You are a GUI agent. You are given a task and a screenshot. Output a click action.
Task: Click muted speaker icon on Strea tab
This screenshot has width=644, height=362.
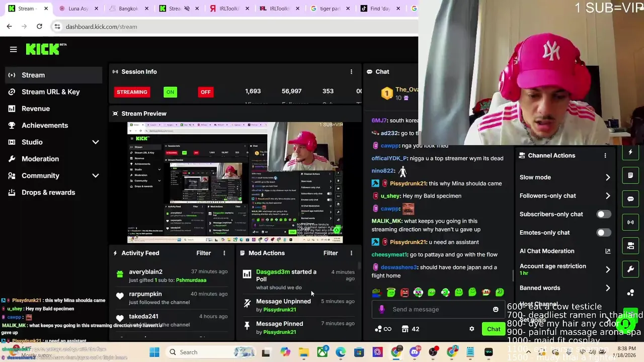coord(187,9)
